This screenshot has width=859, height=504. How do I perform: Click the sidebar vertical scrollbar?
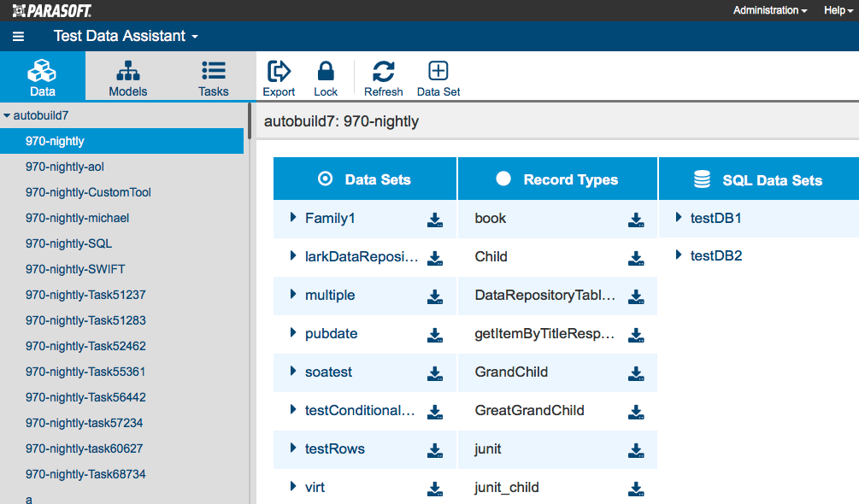coord(250,121)
